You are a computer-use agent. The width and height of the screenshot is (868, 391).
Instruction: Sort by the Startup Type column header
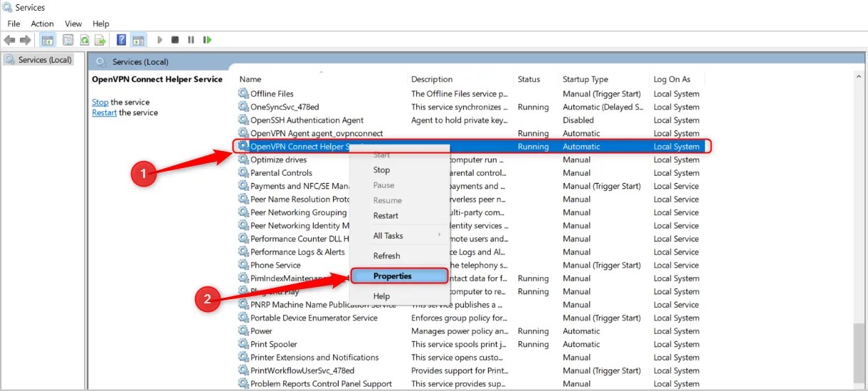point(604,79)
